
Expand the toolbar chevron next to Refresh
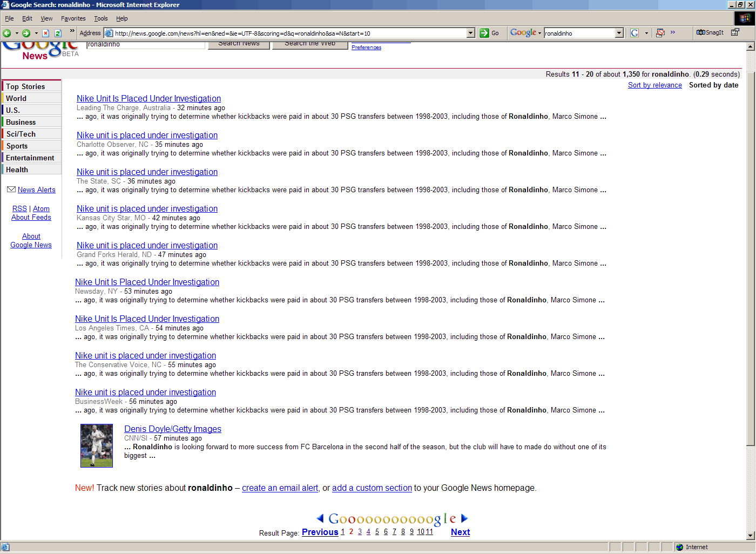pyautogui.click(x=72, y=31)
